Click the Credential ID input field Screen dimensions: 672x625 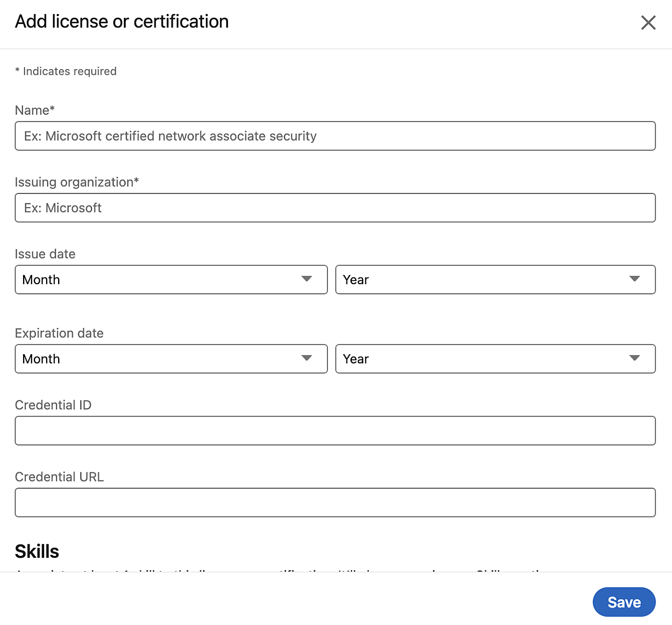(x=335, y=431)
